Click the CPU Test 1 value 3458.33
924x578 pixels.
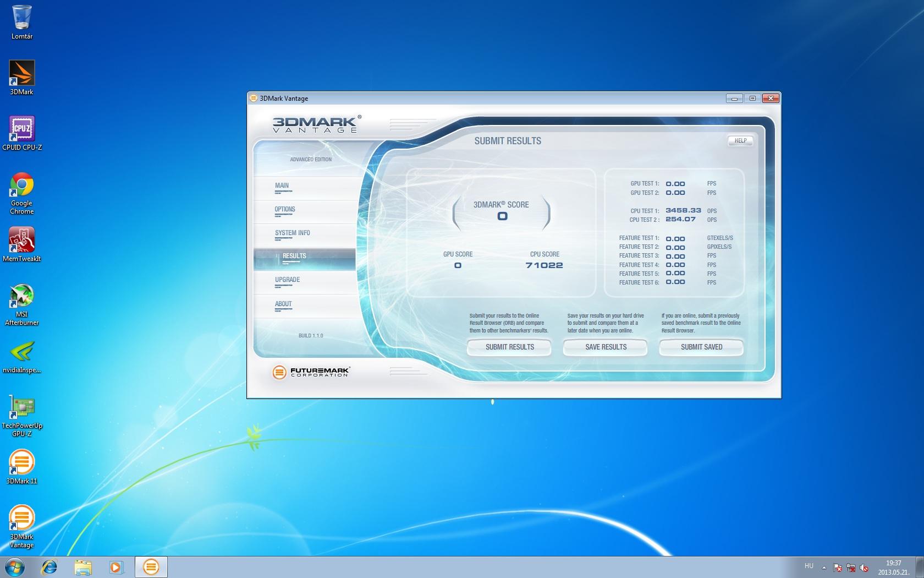point(683,210)
